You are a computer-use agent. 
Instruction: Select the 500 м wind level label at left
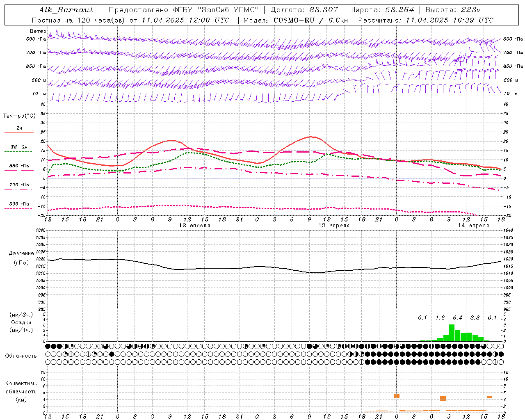tap(39, 80)
